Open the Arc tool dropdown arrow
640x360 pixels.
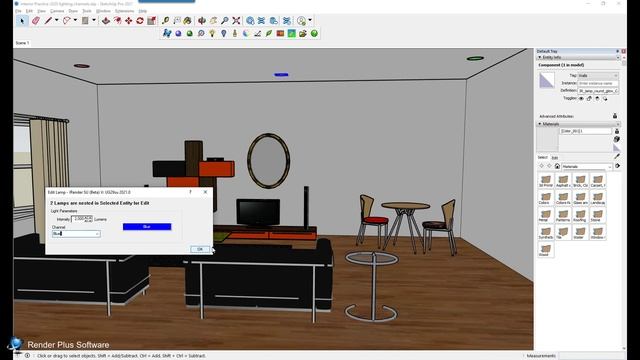75,20
